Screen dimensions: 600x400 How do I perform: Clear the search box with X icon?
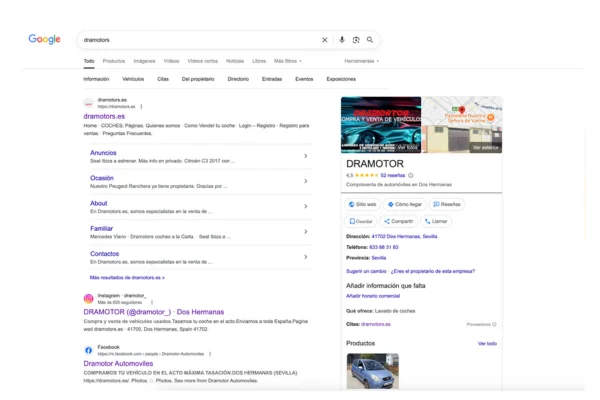[324, 40]
